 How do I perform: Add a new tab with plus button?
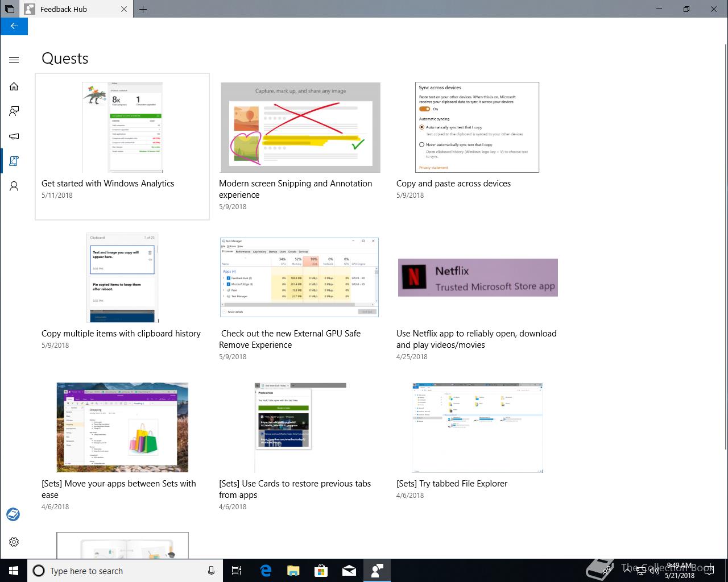[x=143, y=9]
